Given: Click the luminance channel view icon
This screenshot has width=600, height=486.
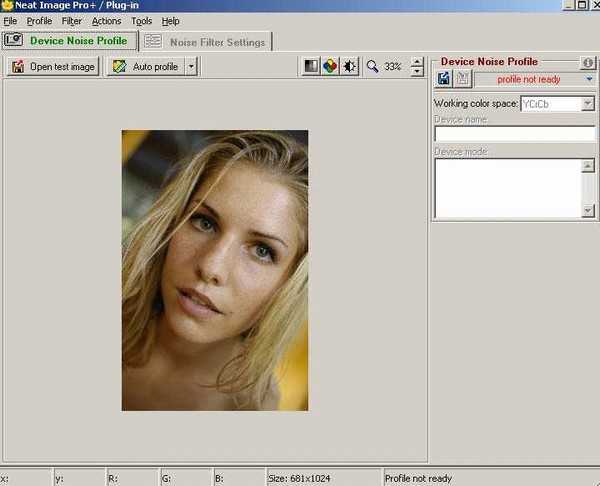Looking at the screenshot, I should click(x=312, y=67).
